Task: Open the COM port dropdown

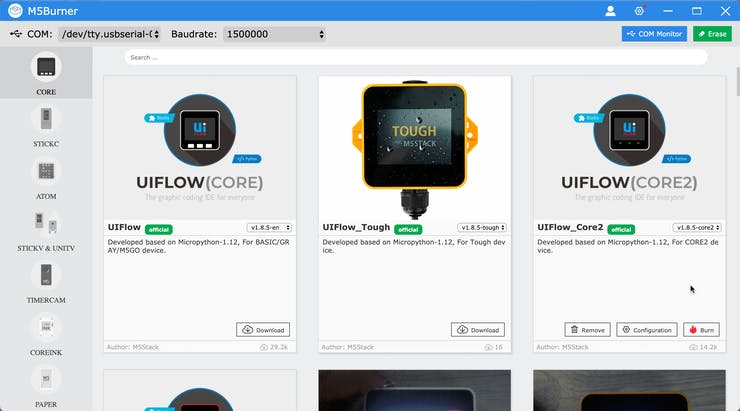Action: point(110,34)
